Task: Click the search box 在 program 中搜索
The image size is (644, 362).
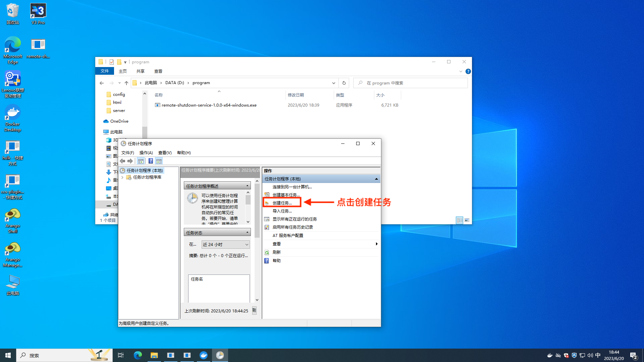Action: pos(411,83)
